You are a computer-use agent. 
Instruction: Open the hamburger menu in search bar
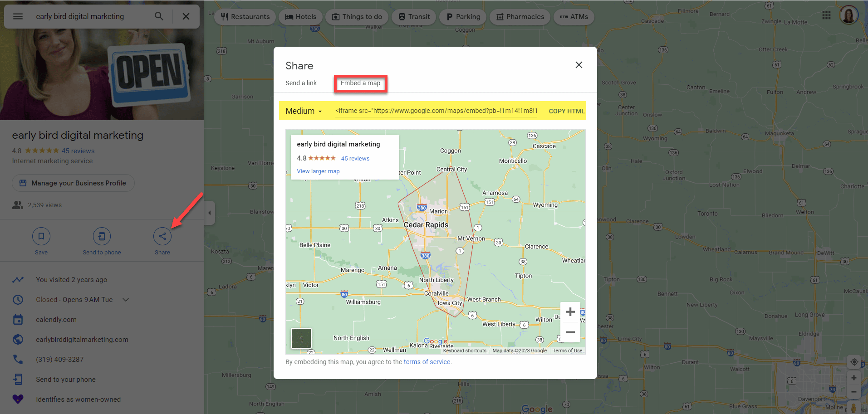18,16
